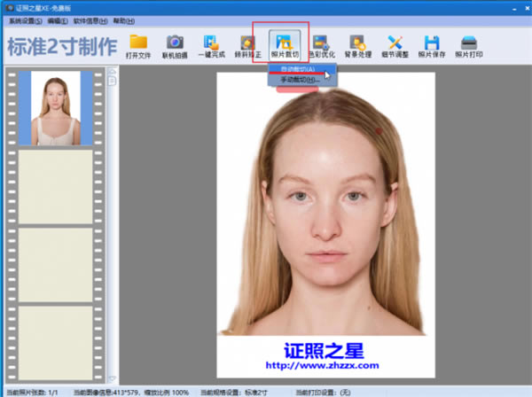Select the woman's photo thumbnail in filmstrip

(56, 108)
